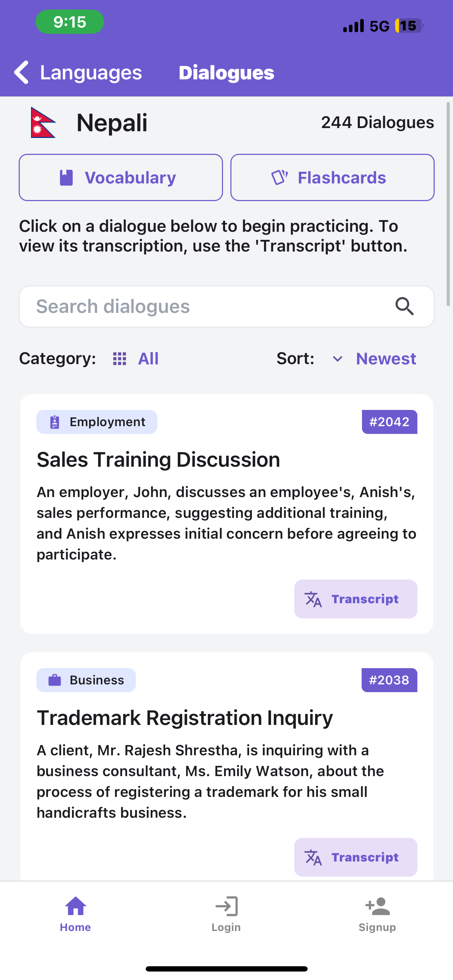This screenshot has width=453, height=980.
Task: Open the Flashcards section
Action: 332,177
